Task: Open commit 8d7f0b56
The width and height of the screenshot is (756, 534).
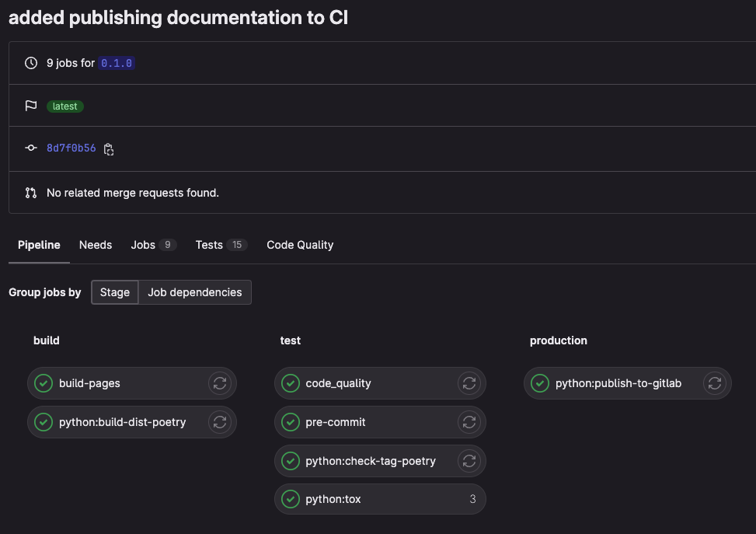Action: click(71, 148)
